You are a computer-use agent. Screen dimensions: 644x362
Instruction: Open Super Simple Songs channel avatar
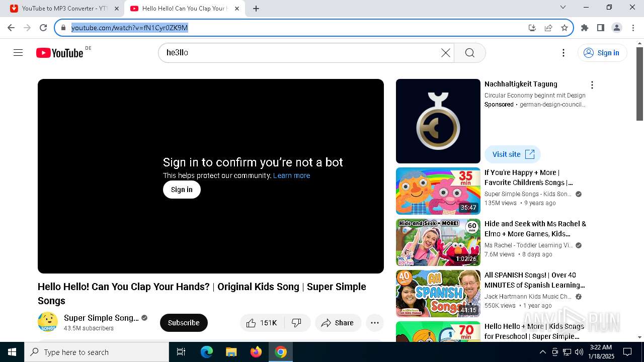[48, 322]
